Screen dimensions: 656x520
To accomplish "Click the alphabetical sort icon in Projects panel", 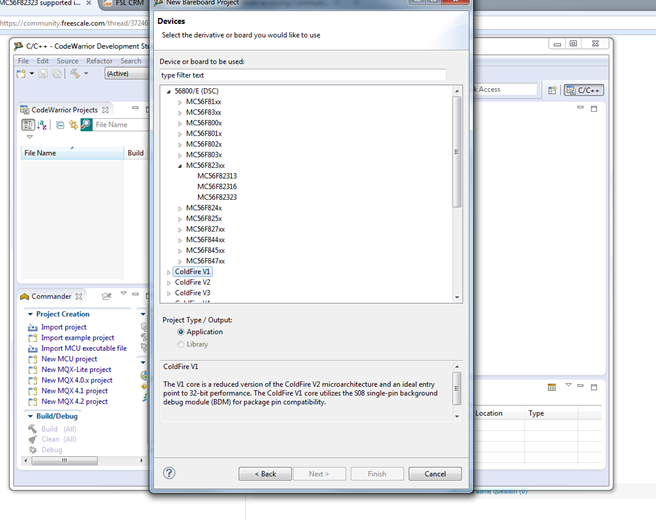I will [x=42, y=125].
